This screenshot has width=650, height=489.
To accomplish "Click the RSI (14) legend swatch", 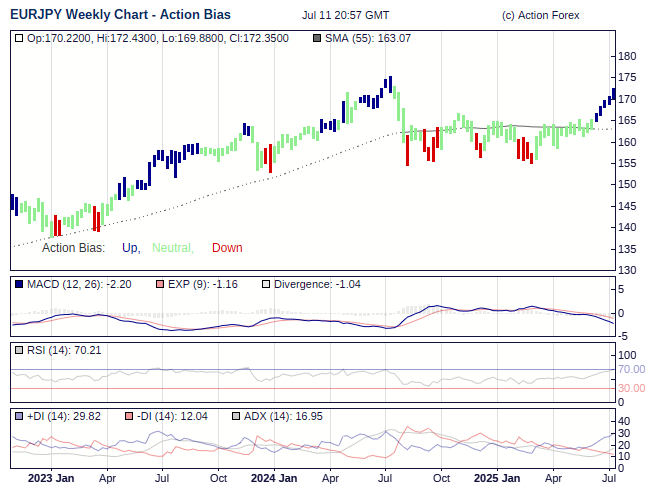I will click(x=19, y=350).
